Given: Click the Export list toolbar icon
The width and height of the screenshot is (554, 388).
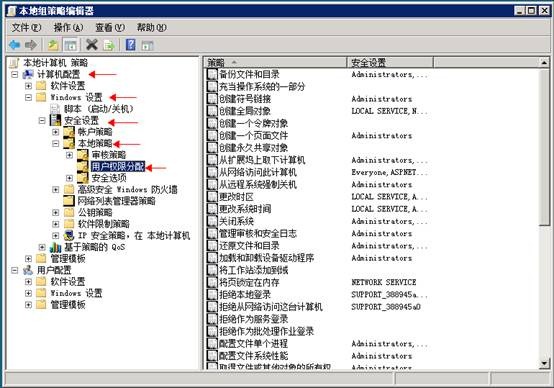Looking at the screenshot, I should (x=109, y=45).
